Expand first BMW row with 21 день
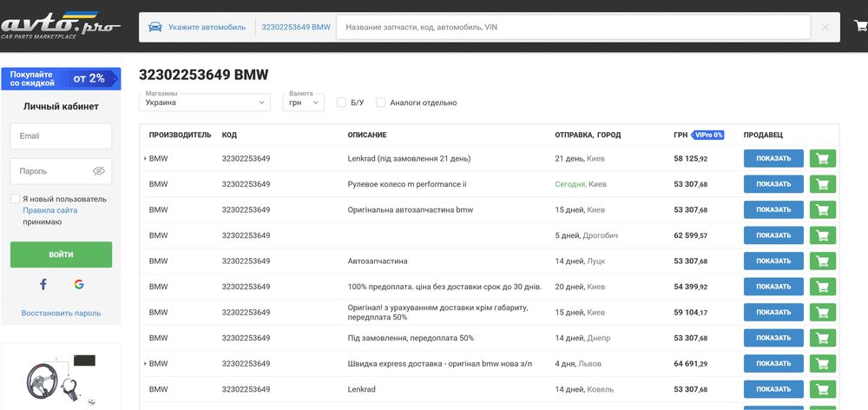The image size is (868, 410). (x=145, y=158)
